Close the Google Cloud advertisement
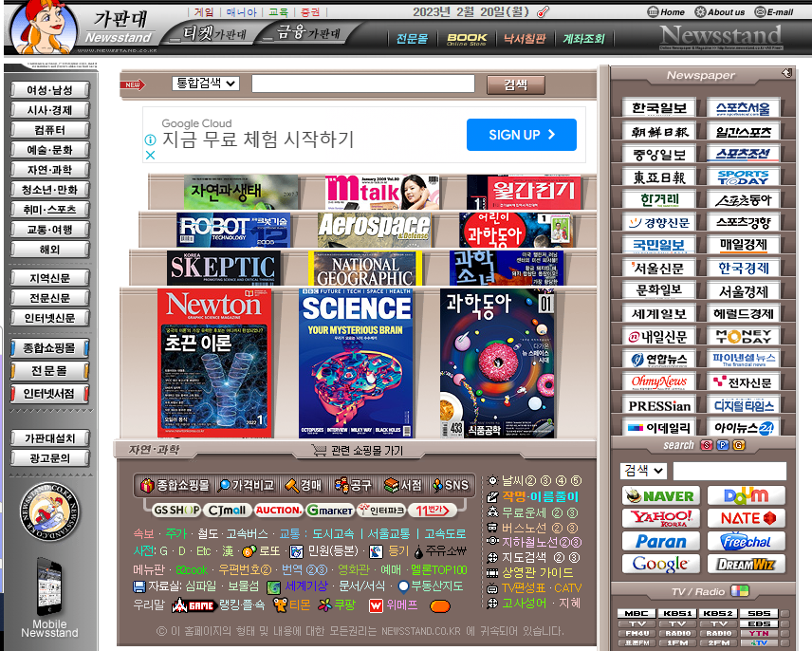812x651 pixels. click(150, 155)
